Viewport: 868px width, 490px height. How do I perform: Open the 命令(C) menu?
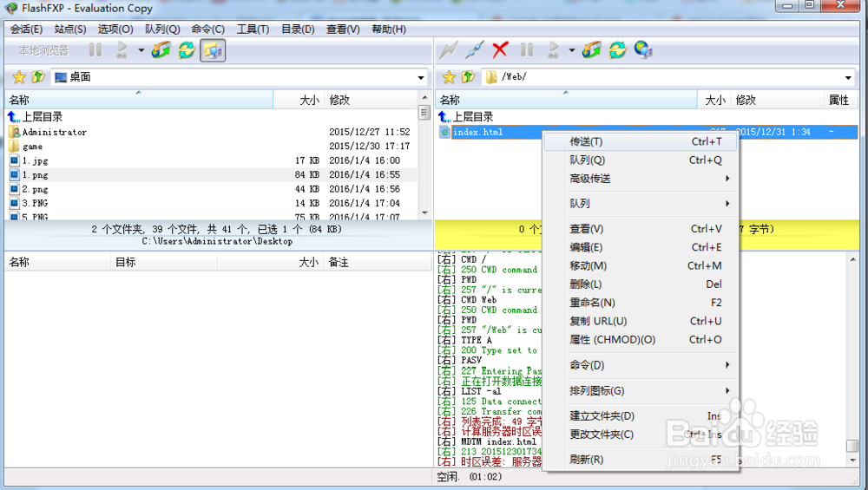coord(208,29)
